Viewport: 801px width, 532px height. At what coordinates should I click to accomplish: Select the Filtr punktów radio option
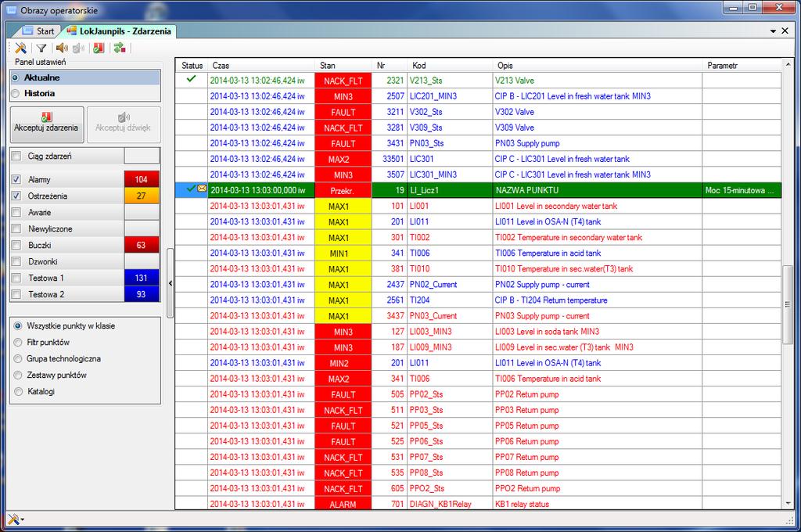click(x=18, y=342)
